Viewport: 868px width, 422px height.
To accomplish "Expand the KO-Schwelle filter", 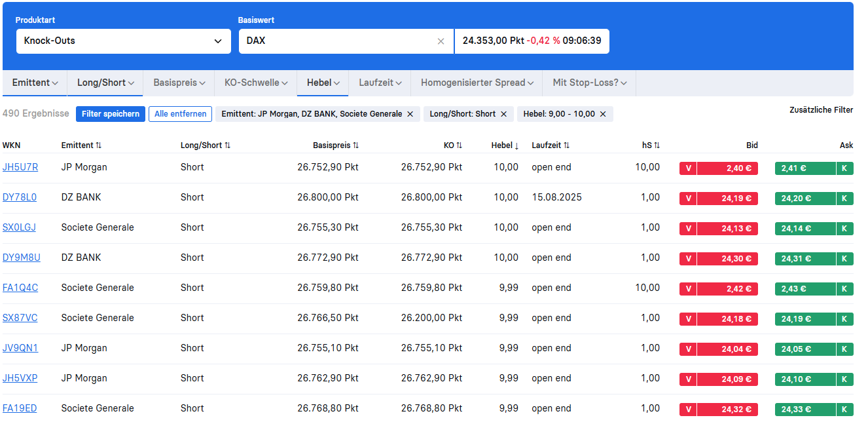I will (256, 83).
